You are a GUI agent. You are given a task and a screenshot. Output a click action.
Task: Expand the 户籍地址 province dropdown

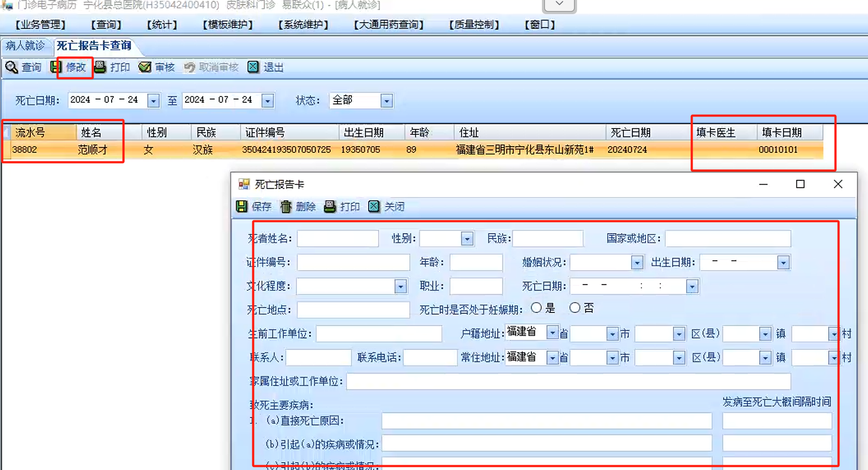pos(552,332)
